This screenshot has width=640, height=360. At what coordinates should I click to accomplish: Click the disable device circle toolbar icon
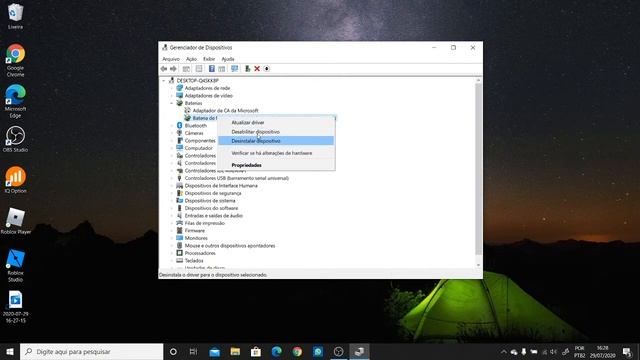pos(267,69)
